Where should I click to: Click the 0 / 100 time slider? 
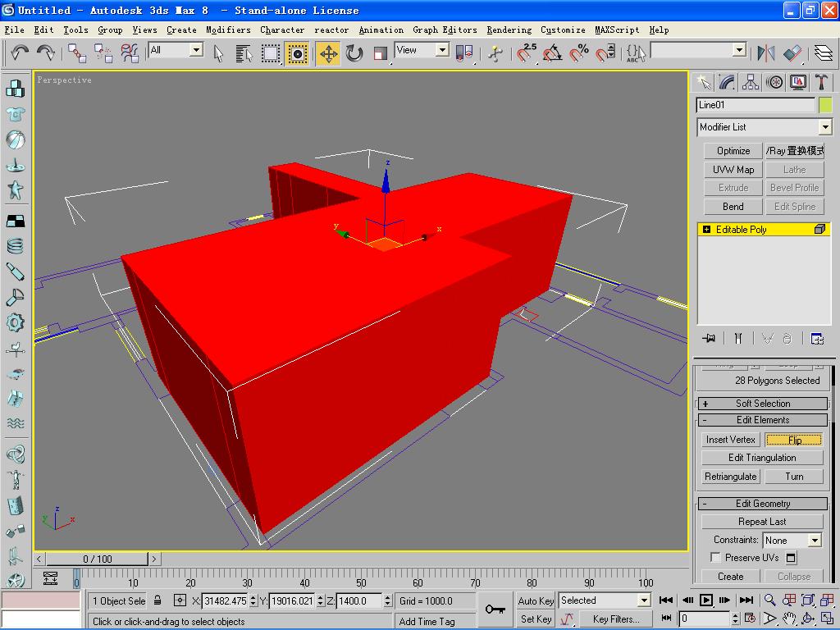pyautogui.click(x=97, y=559)
